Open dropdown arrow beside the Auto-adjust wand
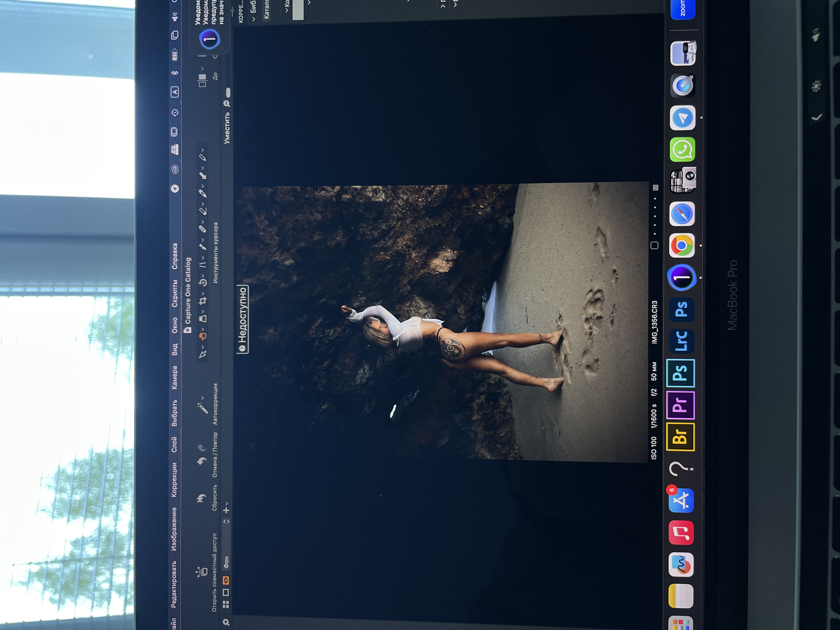 (202, 398)
